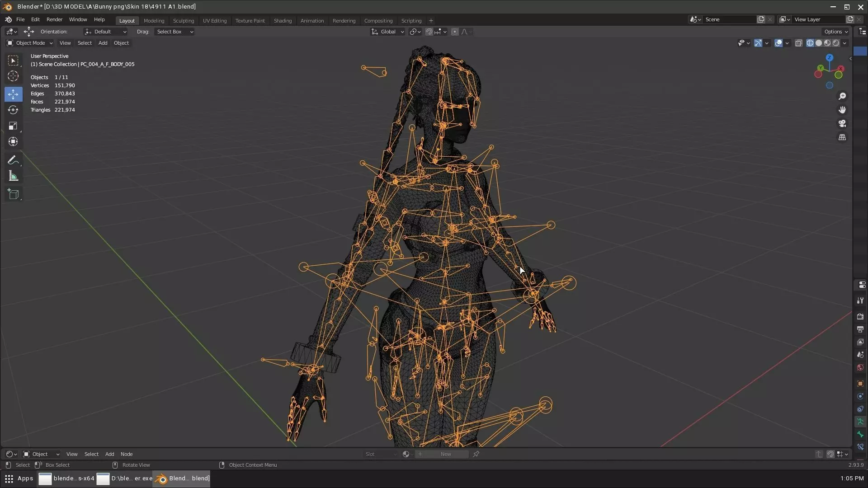Toggle show gizmo button
The image size is (868, 488).
coord(758,43)
